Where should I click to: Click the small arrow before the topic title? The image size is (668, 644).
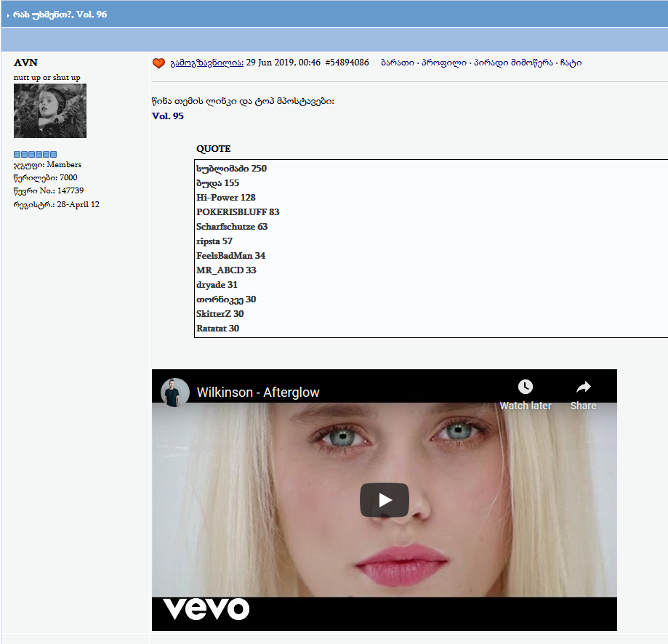click(x=8, y=15)
